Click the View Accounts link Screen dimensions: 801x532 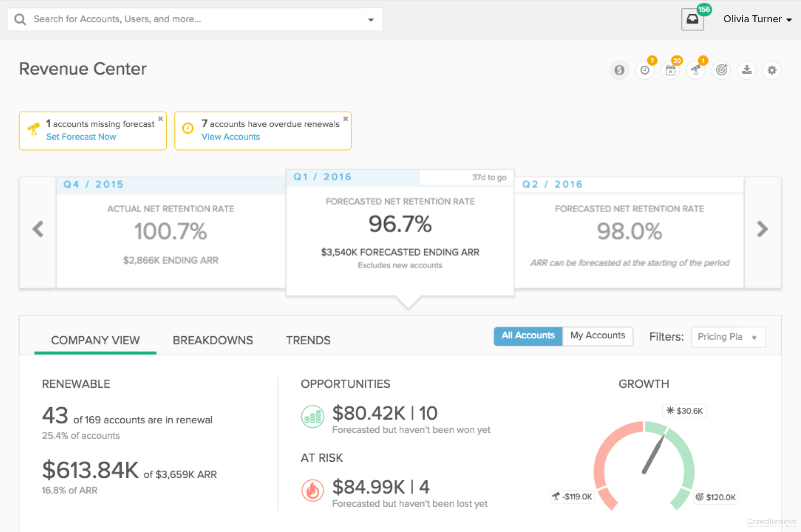(231, 137)
